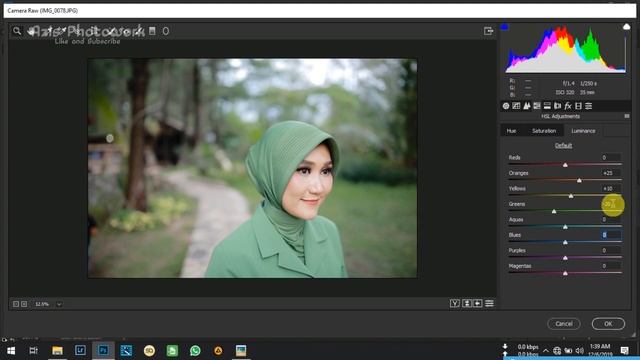Click the zoom in plus button
Screen dimensions: 640x360
(x=24, y=304)
